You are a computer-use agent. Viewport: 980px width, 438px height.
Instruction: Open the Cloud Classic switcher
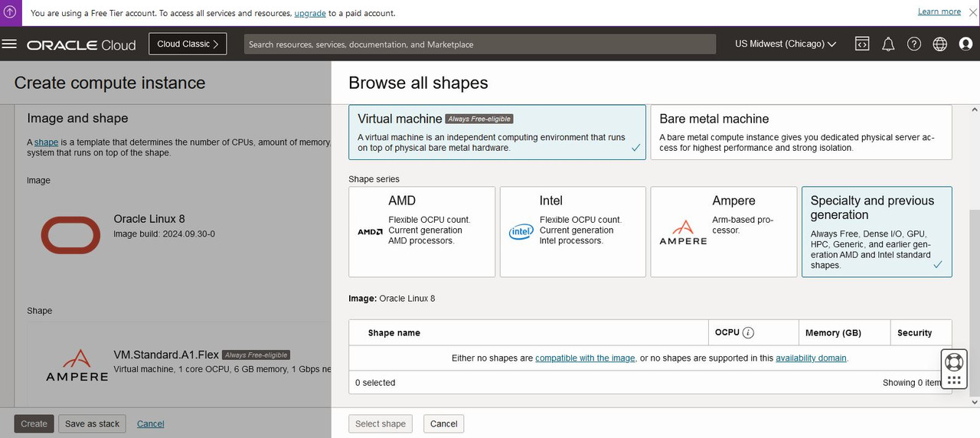coord(188,44)
